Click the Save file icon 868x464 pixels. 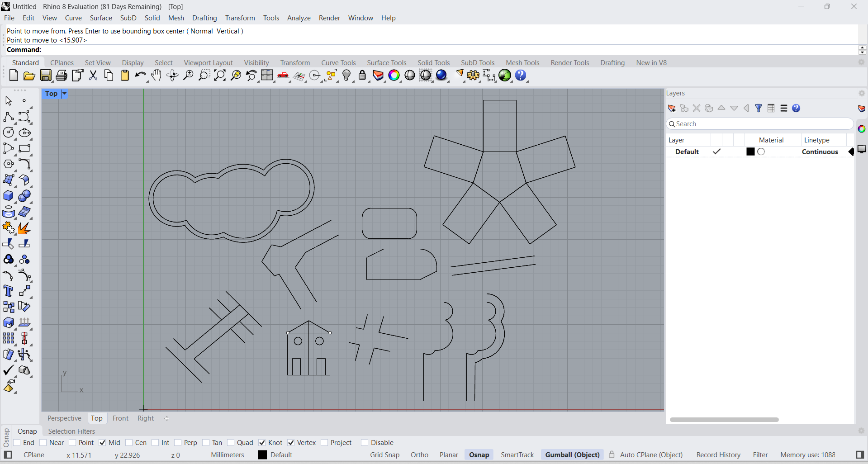(46, 76)
